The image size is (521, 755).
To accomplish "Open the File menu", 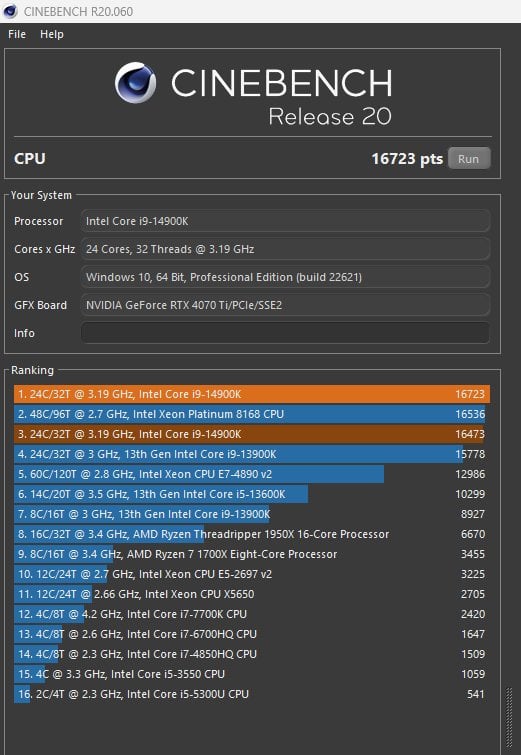I will point(17,34).
